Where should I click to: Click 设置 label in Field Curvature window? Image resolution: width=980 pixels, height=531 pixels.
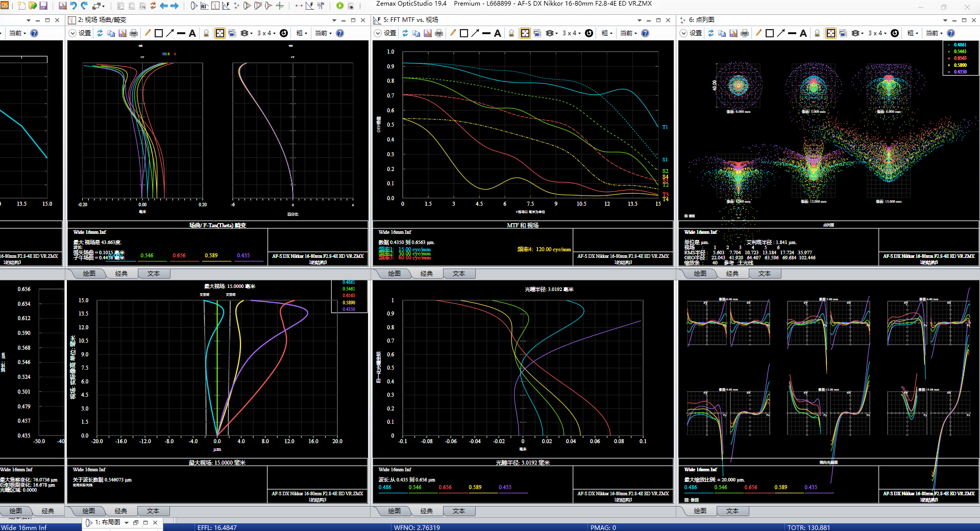coord(85,33)
